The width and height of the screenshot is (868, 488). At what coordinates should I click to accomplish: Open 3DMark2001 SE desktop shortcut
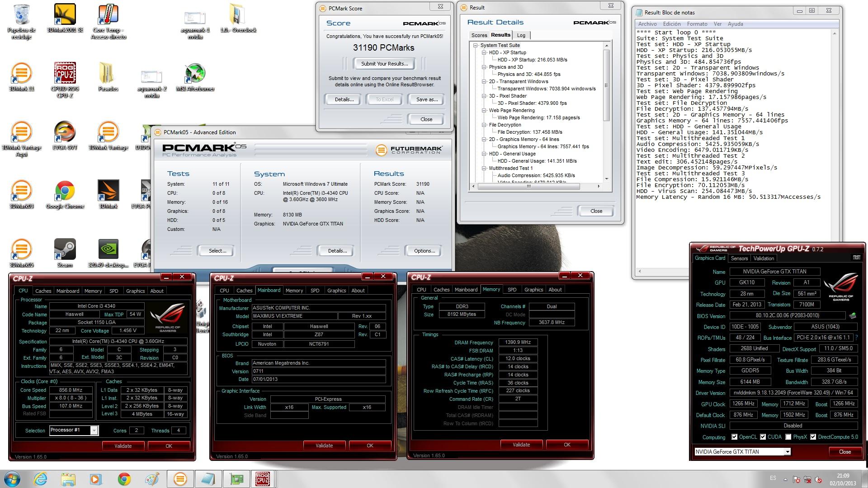tap(65, 18)
